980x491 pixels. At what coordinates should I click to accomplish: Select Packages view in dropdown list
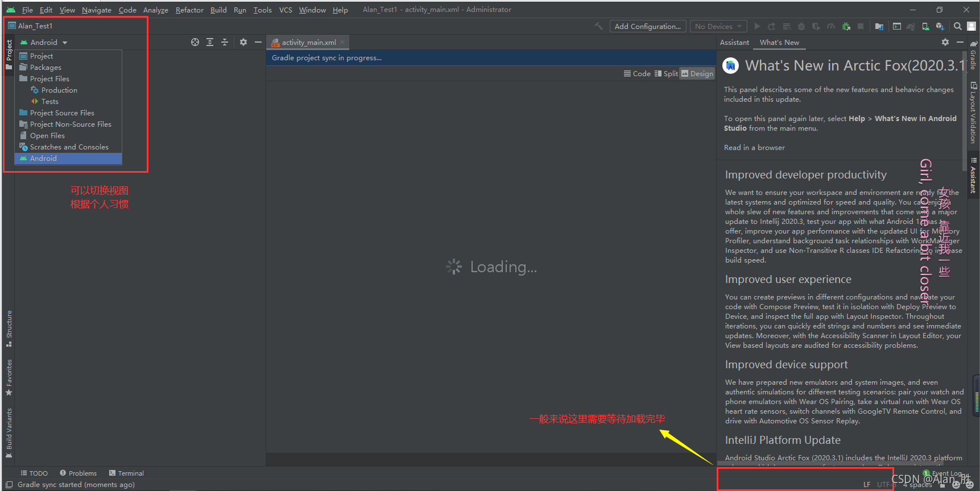coord(68,68)
